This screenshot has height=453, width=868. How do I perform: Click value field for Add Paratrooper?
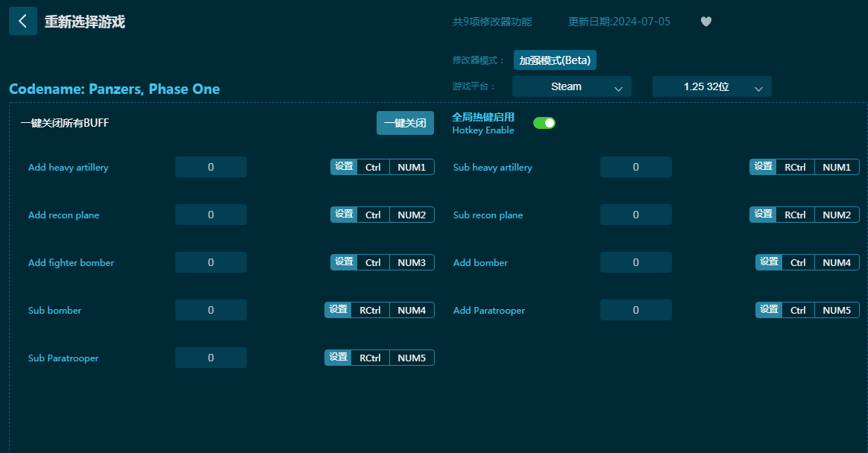(x=636, y=310)
